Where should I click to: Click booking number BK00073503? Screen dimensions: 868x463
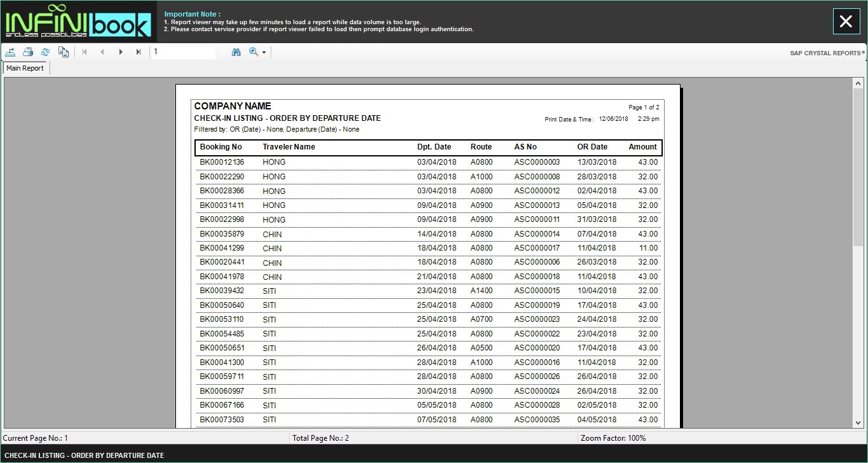point(222,420)
